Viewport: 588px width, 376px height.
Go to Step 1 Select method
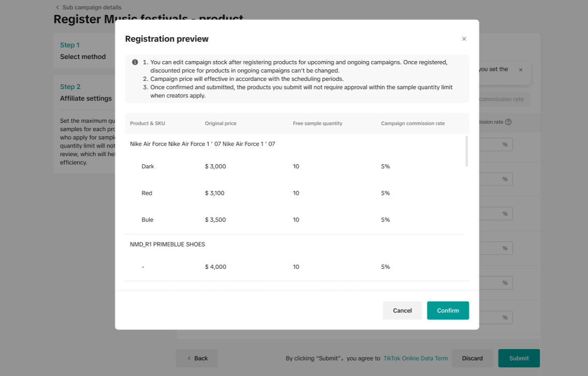pos(83,51)
